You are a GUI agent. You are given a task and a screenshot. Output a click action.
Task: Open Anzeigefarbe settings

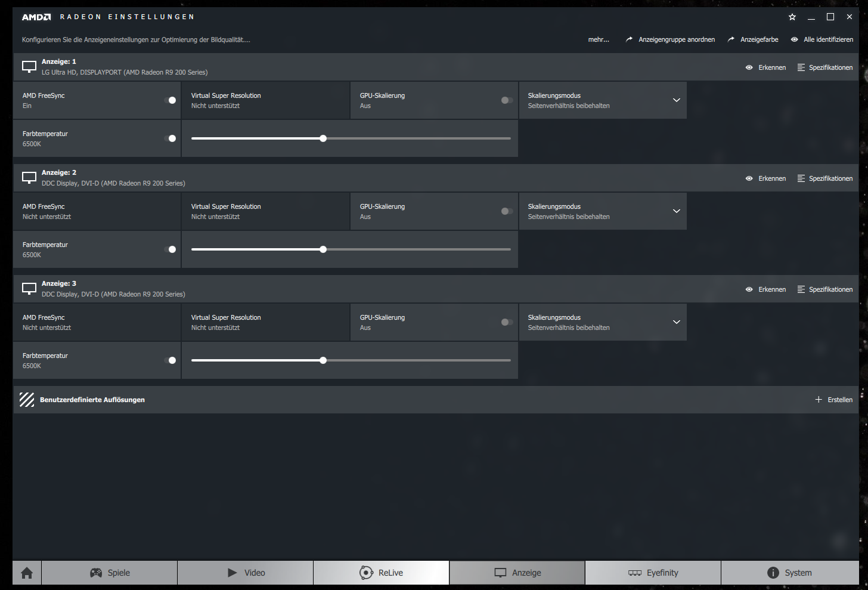point(759,39)
